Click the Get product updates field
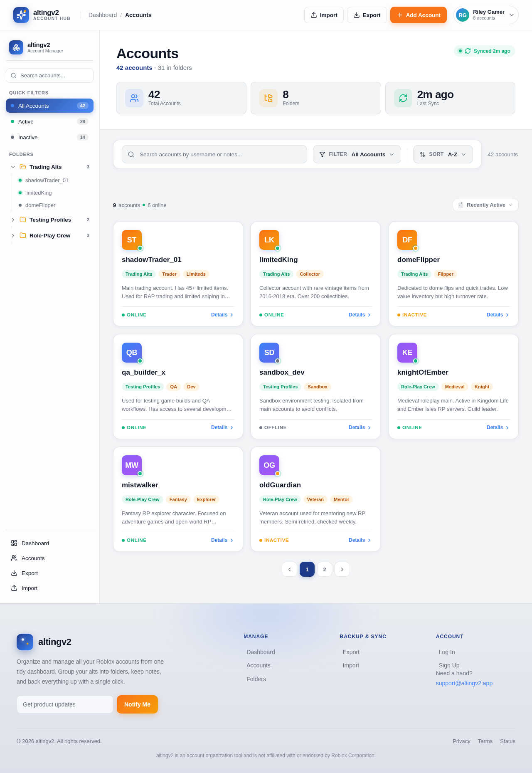Viewport: 532px width, 773px height. coord(65,704)
